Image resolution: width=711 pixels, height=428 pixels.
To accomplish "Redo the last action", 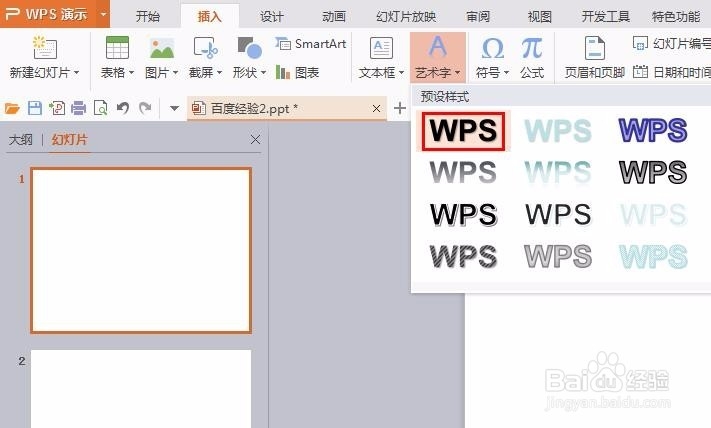I will (x=145, y=108).
